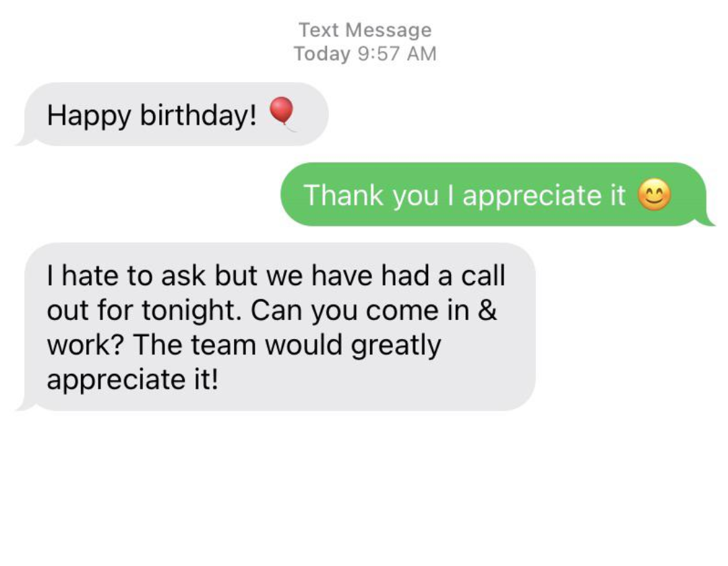The image size is (728, 566).
Task: Click the Happy birthday bubble's tail
Action: pos(26,139)
